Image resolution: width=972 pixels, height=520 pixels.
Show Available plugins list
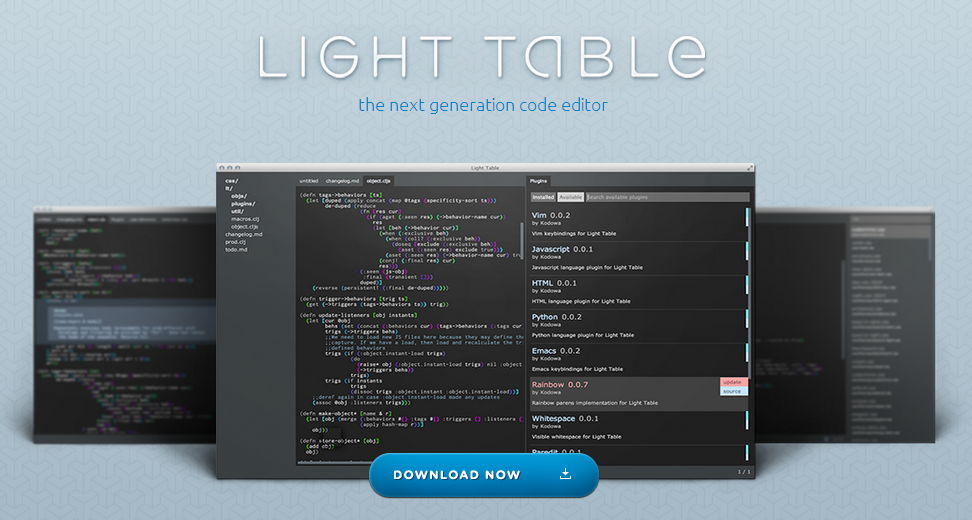[570, 197]
